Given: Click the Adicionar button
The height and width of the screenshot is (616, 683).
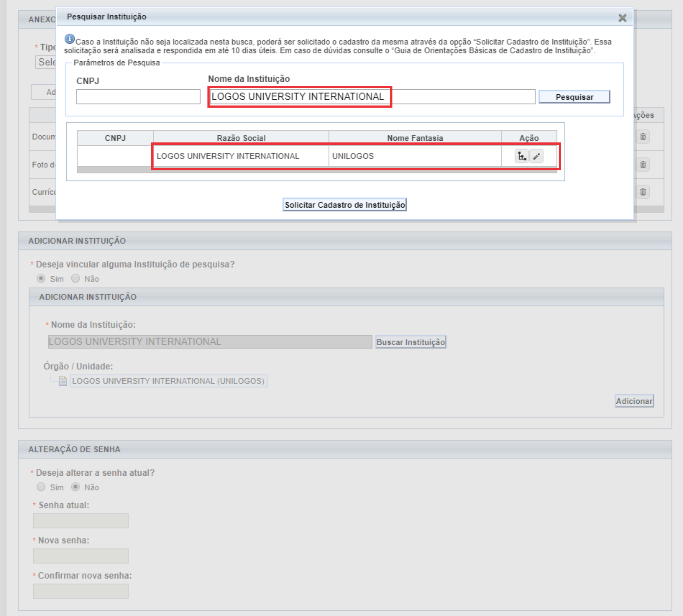Looking at the screenshot, I should (x=634, y=401).
